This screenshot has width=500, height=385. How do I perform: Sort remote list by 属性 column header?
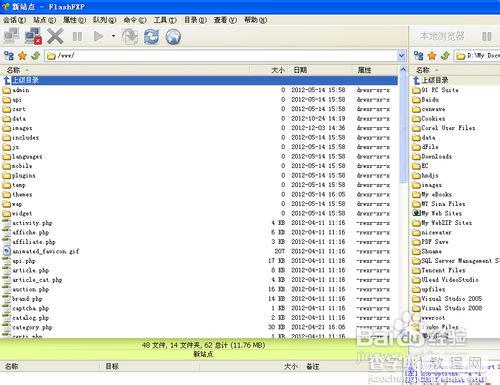375,70
